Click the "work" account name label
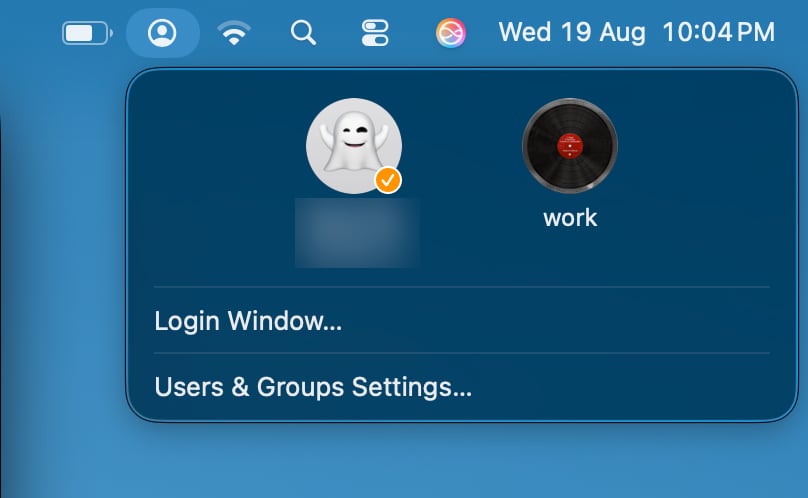The width and height of the screenshot is (808, 498). tap(570, 218)
